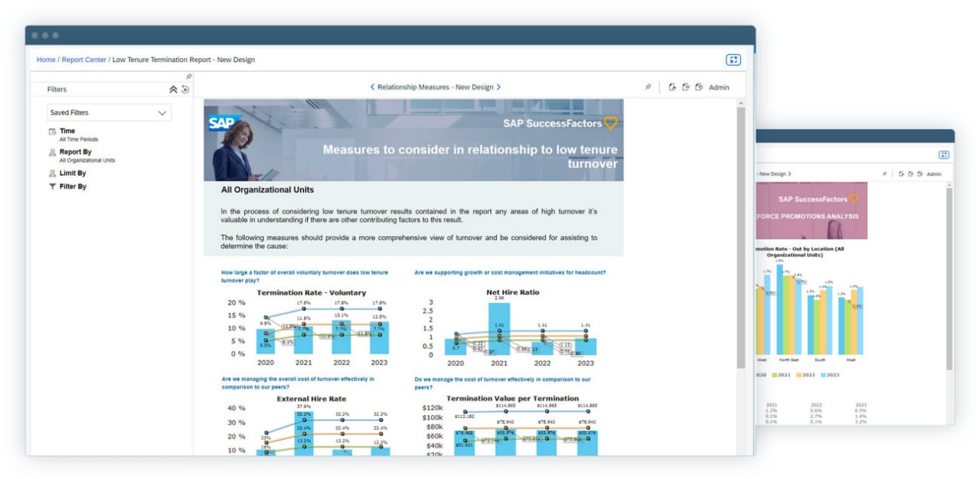Go to the previous report page with the left chevron

(x=372, y=87)
